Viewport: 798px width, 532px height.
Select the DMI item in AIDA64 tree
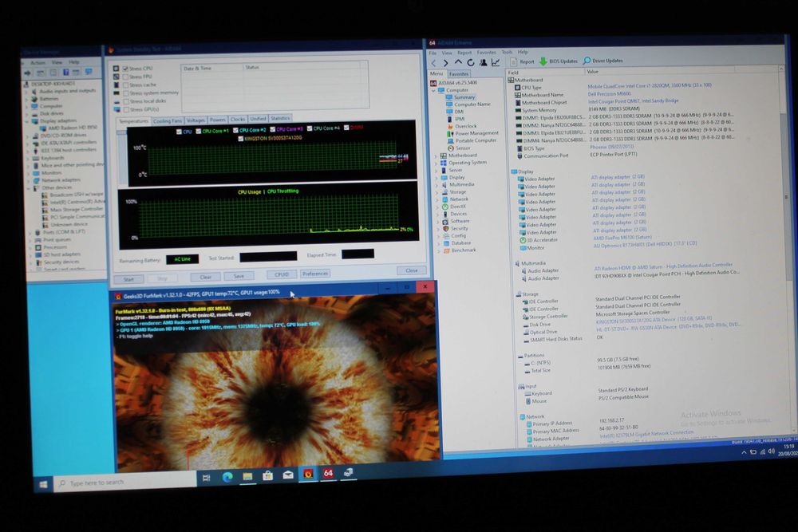point(455,112)
